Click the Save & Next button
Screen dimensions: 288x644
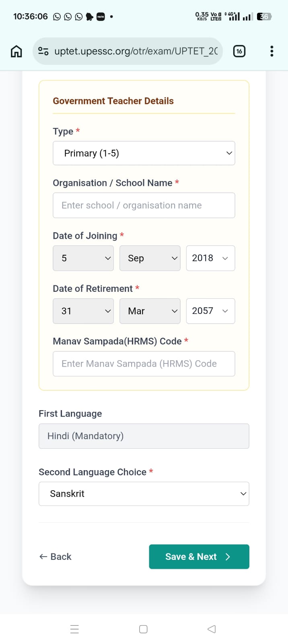(199, 557)
